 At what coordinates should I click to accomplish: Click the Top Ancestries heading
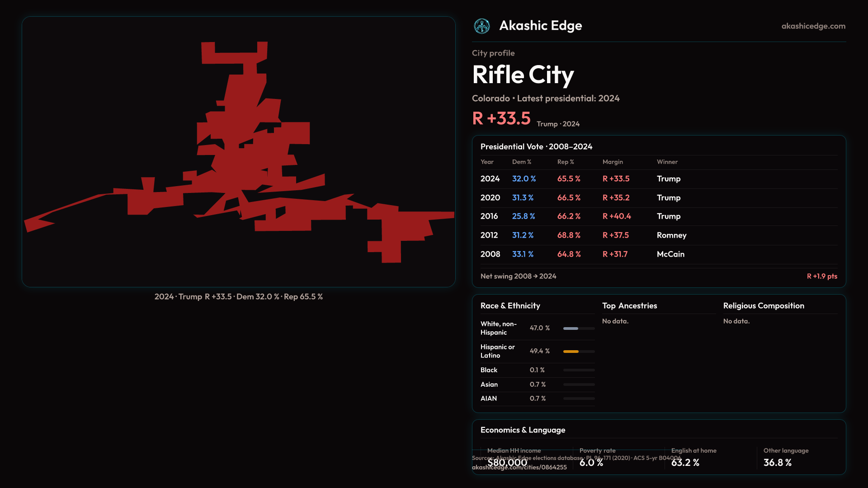[629, 306]
